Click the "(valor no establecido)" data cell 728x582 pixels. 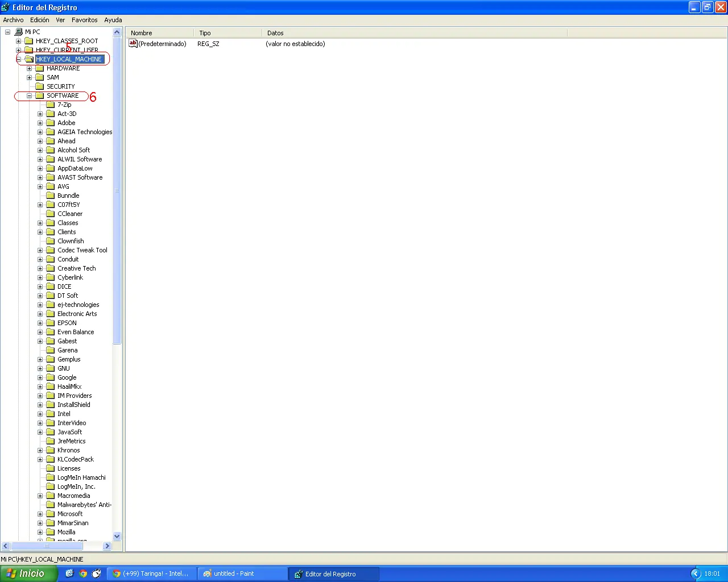pyautogui.click(x=296, y=44)
